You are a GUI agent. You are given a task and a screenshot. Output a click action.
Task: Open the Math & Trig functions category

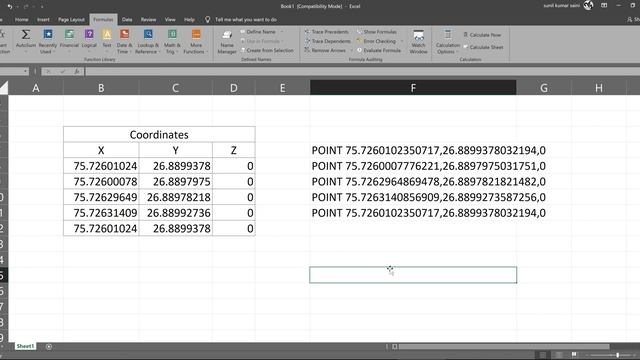click(x=172, y=41)
